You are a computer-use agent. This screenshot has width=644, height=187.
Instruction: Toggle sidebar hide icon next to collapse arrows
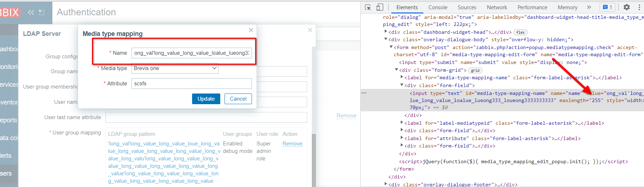pos(42,12)
